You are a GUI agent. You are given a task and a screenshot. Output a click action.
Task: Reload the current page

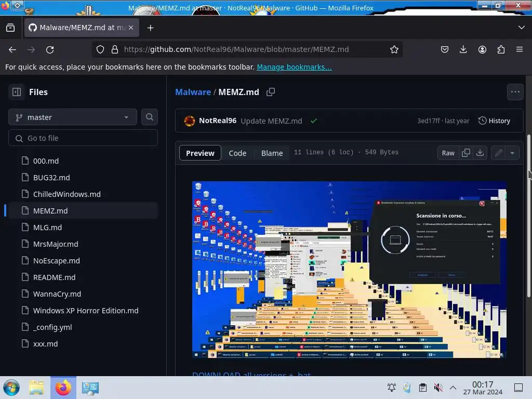50,49
